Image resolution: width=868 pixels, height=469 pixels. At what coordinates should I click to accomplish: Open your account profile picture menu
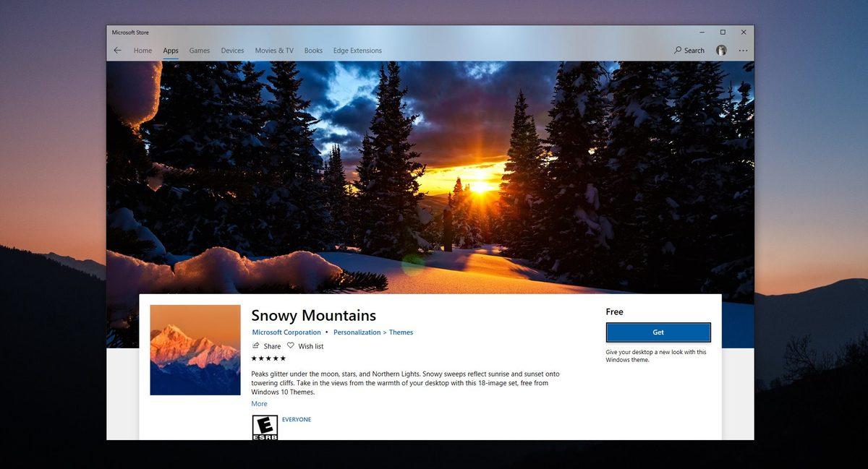point(720,50)
